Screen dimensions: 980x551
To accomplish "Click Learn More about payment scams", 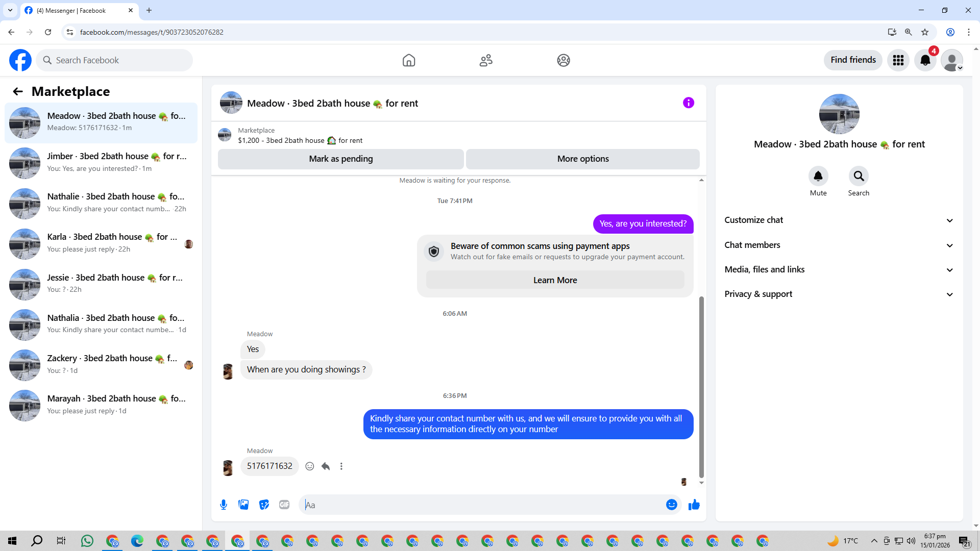I will (555, 280).
